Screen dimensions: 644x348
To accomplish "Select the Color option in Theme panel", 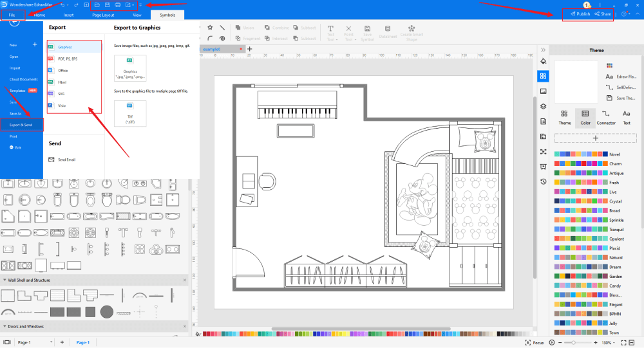I will pyautogui.click(x=585, y=118).
